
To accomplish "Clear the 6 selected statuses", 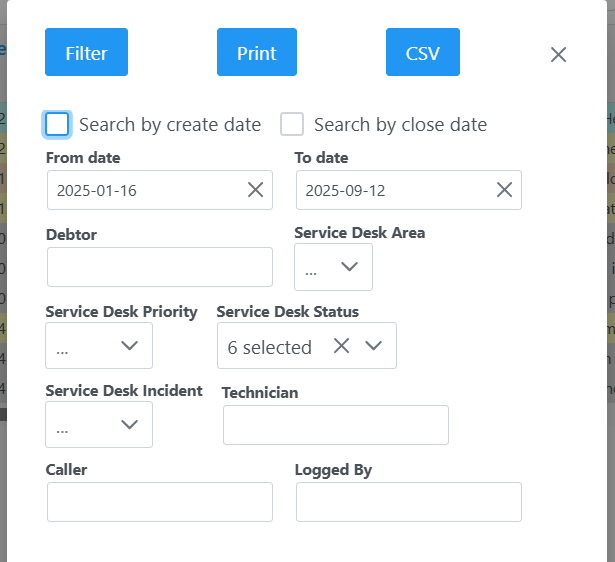I will coord(341,346).
